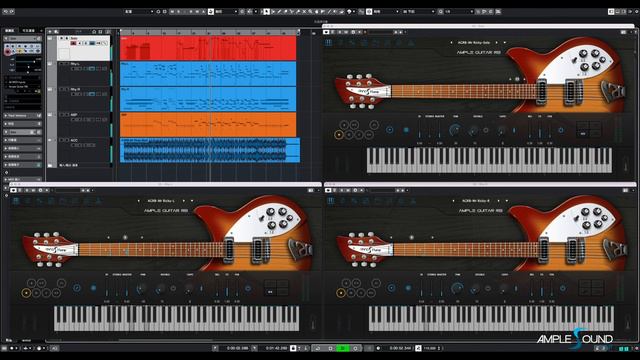Go to next preset in Ricky-Solo plugin
The height and width of the screenshot is (360, 640).
click(497, 42)
